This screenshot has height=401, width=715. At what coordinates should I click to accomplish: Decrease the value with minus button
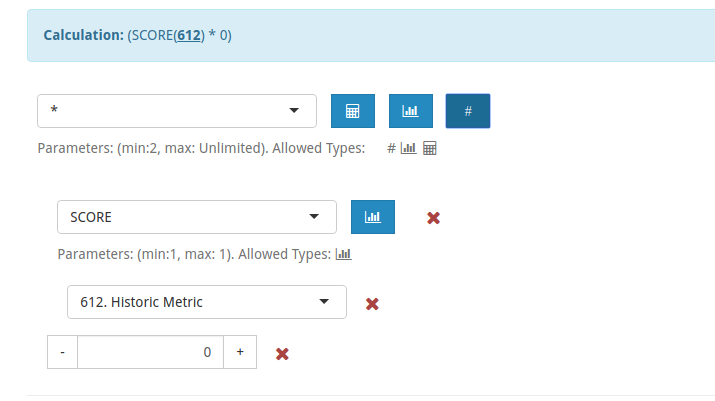click(62, 352)
